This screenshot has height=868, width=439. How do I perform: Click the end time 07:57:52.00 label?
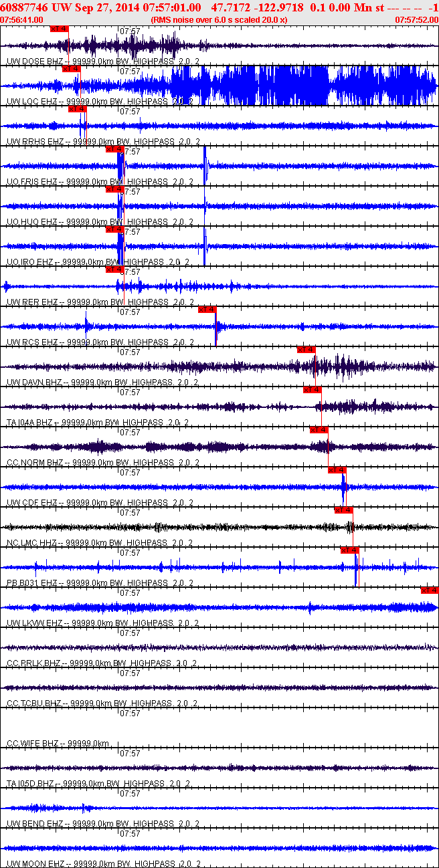(x=417, y=20)
